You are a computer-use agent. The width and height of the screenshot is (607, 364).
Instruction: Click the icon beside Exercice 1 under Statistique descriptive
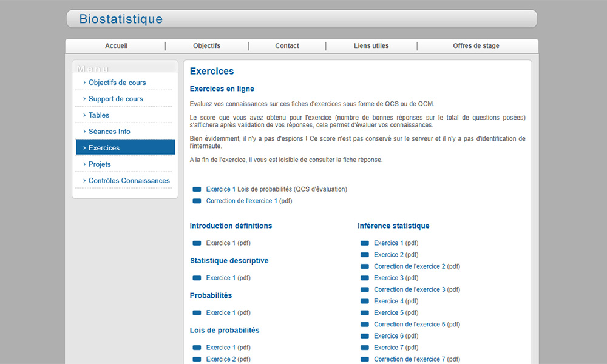point(197,277)
